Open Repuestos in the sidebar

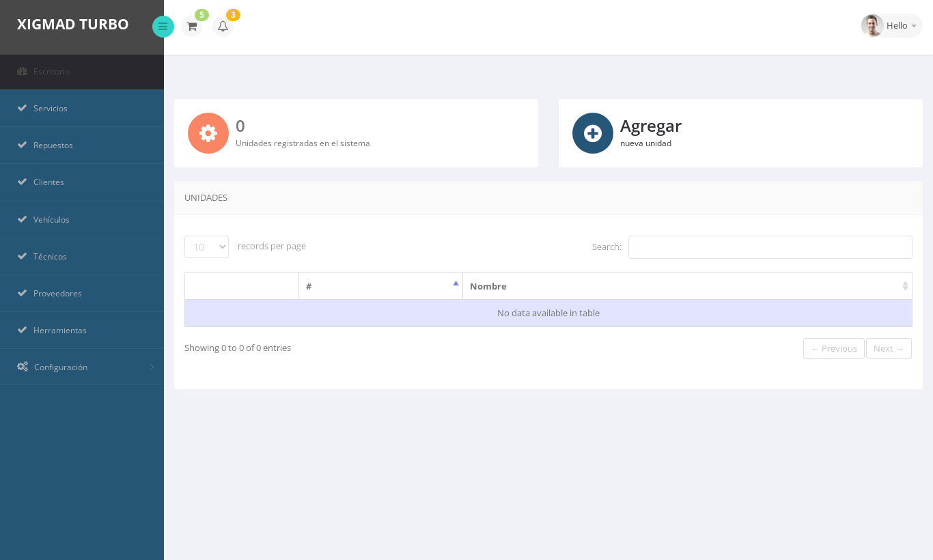point(82,145)
